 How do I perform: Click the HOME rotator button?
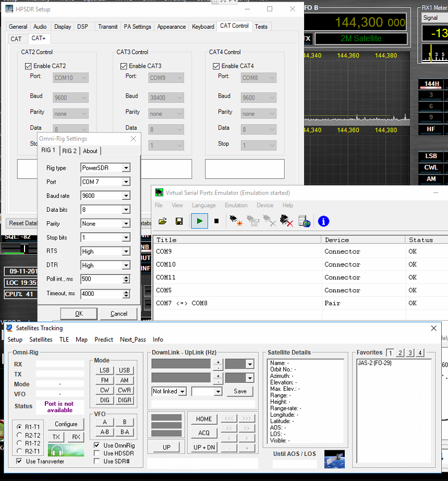pyautogui.click(x=204, y=419)
